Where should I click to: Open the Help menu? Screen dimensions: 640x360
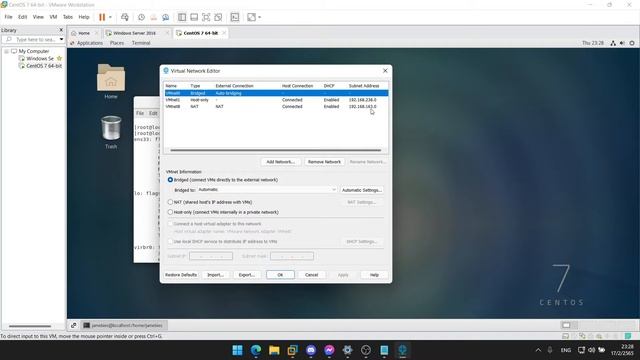click(x=84, y=17)
